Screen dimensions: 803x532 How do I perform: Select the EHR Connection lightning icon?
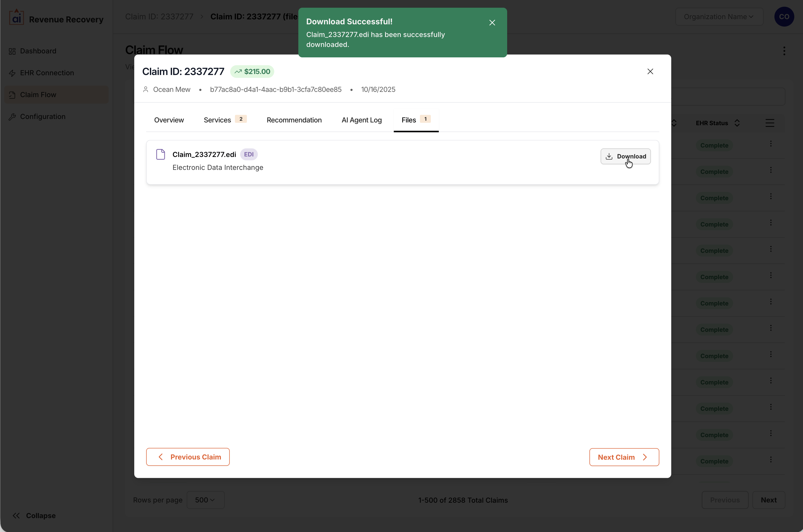click(x=12, y=73)
